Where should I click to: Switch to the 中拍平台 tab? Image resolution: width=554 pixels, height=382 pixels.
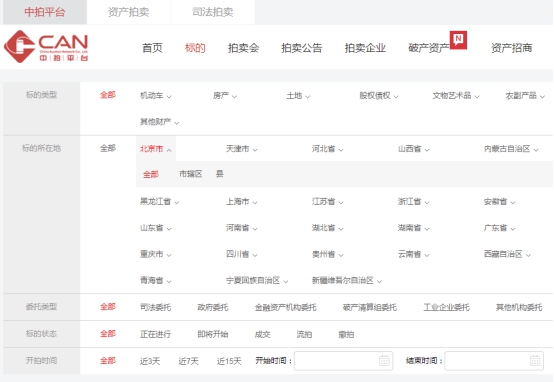point(45,12)
